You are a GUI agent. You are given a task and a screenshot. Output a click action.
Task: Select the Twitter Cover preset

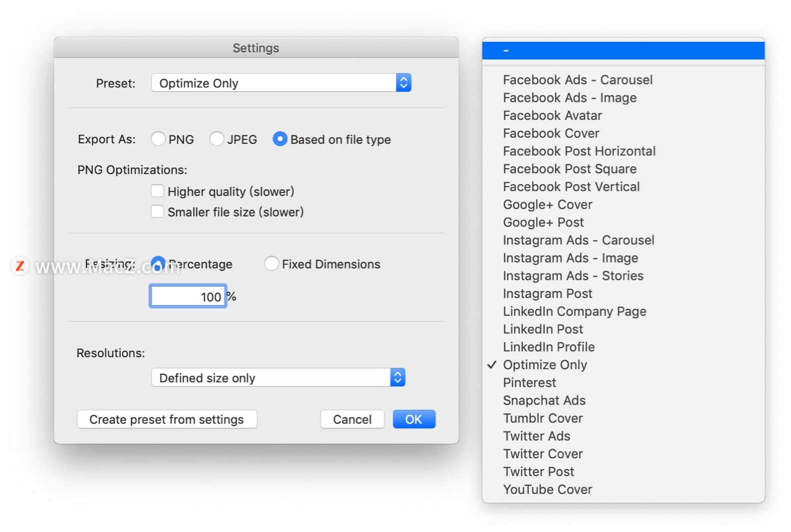coord(623,454)
